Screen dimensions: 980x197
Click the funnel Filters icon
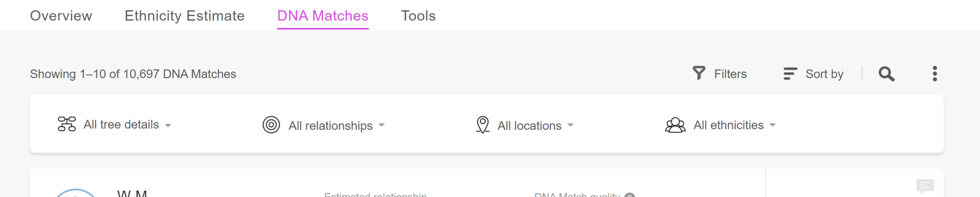point(699,73)
